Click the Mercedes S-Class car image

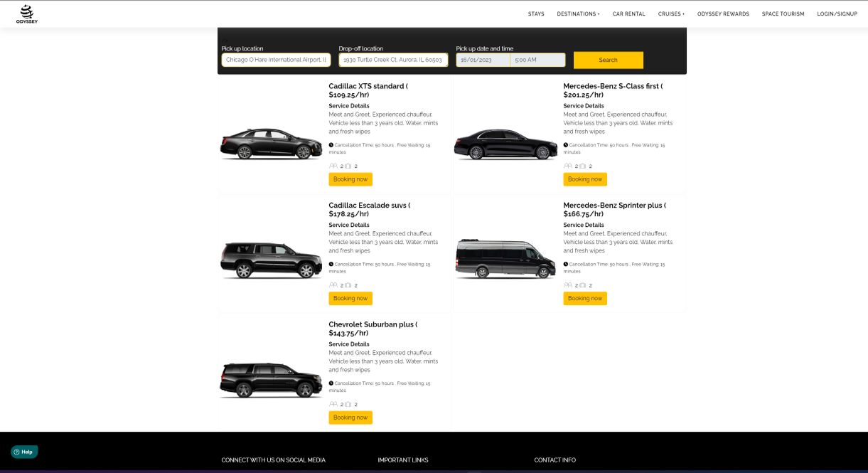point(505,144)
